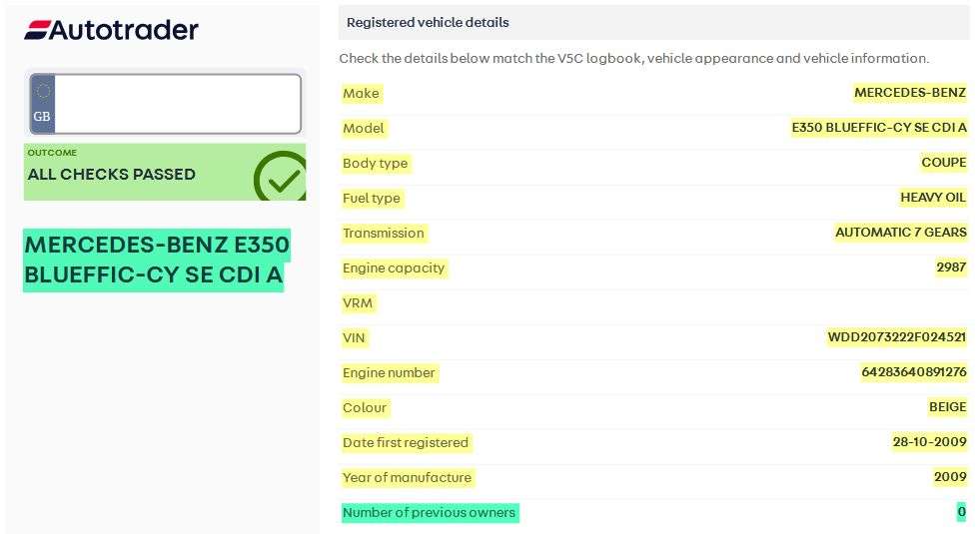The height and width of the screenshot is (534, 980).
Task: Click the Model row label
Action: coord(363,128)
